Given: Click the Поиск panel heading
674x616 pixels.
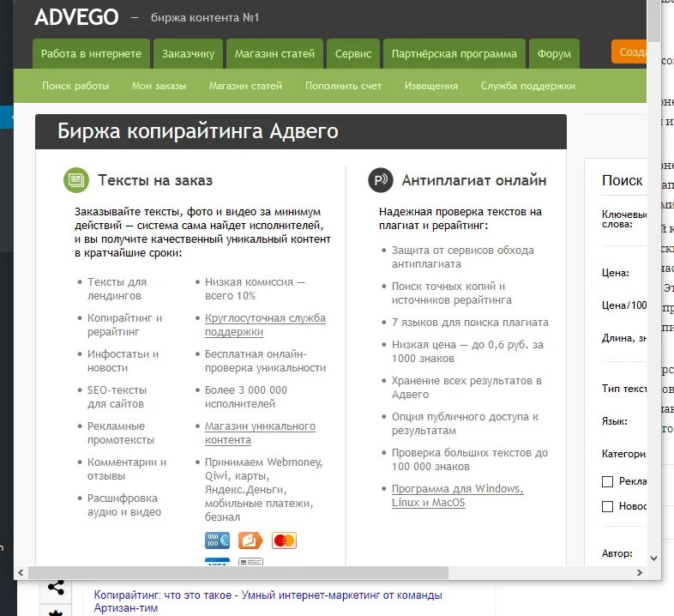Looking at the screenshot, I should click(x=622, y=180).
